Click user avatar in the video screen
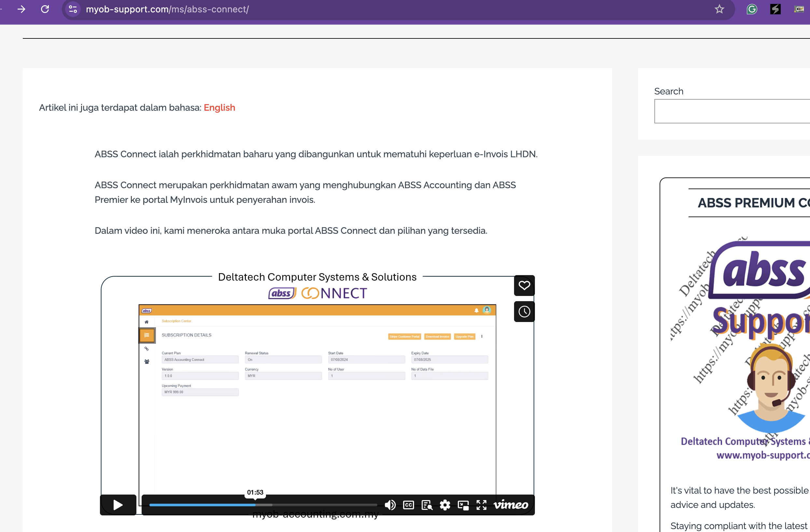 point(487,310)
